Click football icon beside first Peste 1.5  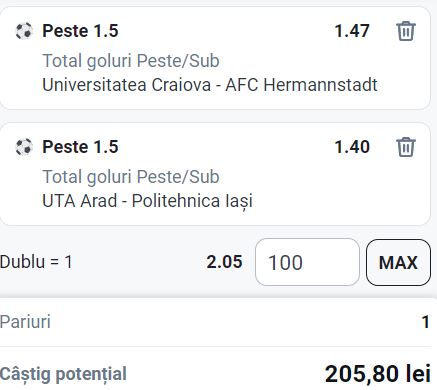24,31
